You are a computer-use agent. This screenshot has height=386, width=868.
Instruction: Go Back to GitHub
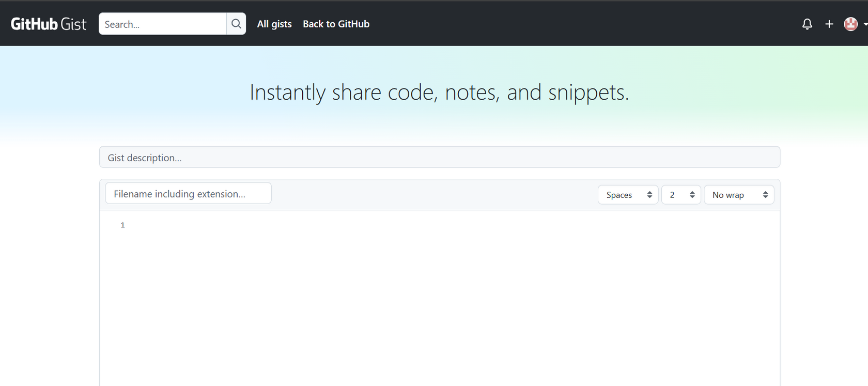(x=336, y=24)
